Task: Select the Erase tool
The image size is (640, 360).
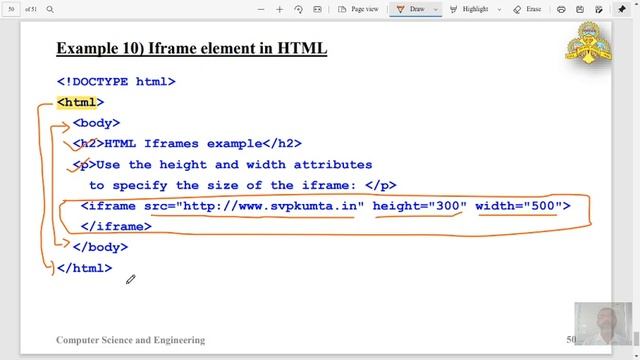Action: point(527,9)
